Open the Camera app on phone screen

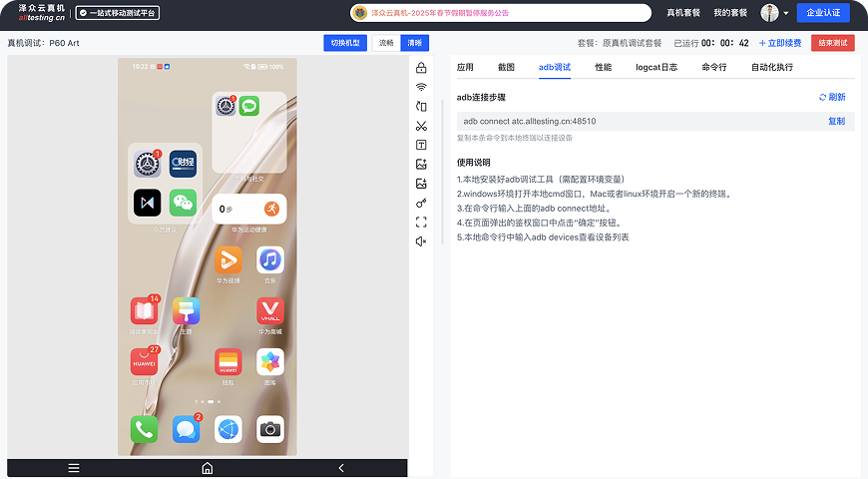point(269,429)
